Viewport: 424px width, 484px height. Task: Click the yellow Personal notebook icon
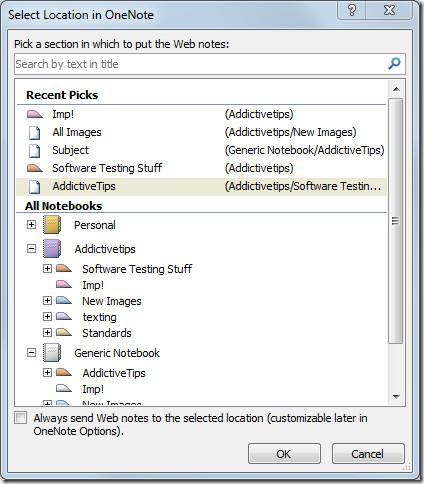pos(52,225)
